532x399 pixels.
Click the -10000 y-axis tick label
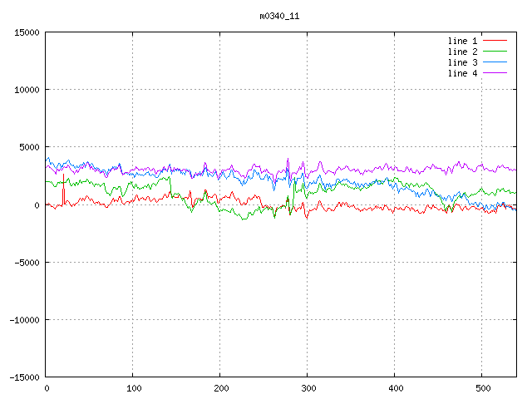point(24,319)
